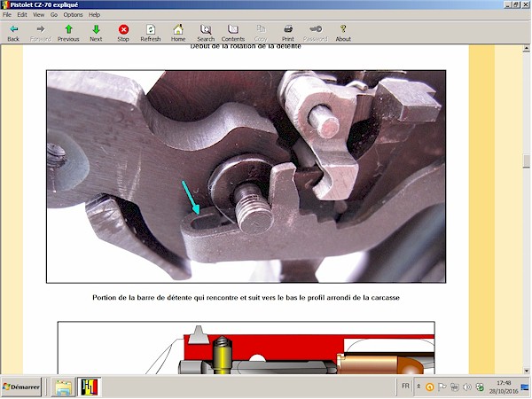
Task: Open the File menu
Action: pos(7,14)
